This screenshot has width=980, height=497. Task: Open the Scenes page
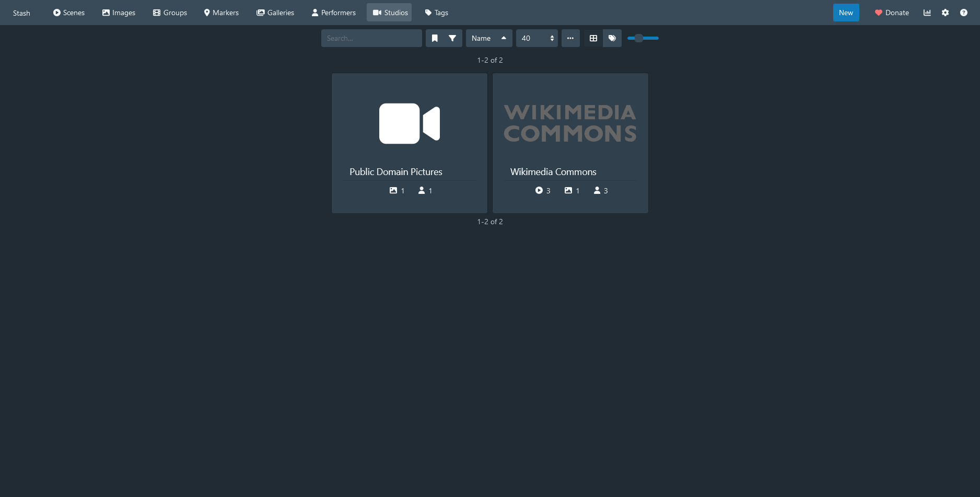coord(68,13)
